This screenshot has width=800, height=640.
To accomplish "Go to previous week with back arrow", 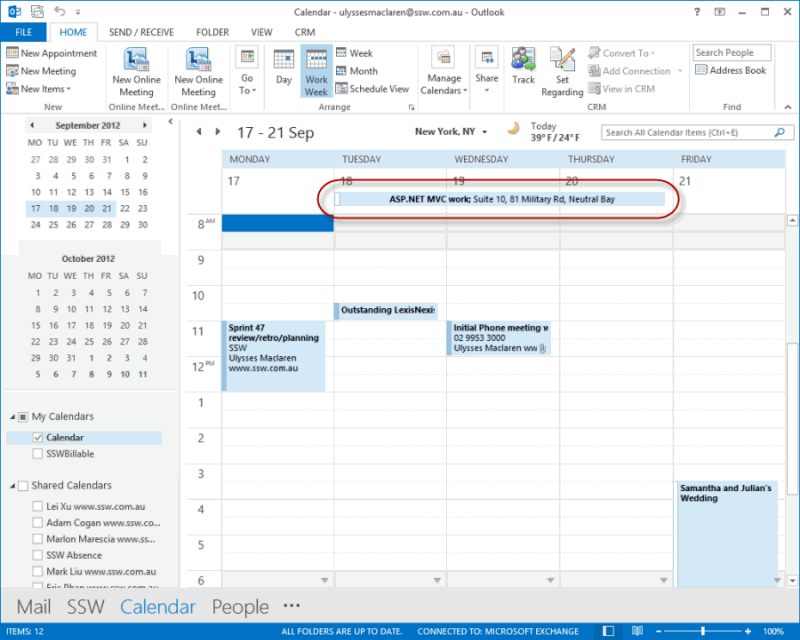I will tap(199, 132).
